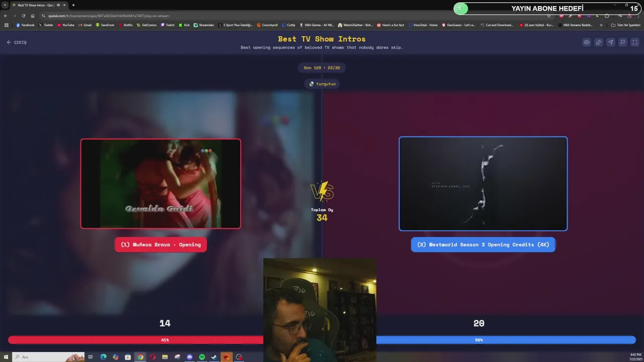Bookmark this page with the star icon

tap(548, 16)
